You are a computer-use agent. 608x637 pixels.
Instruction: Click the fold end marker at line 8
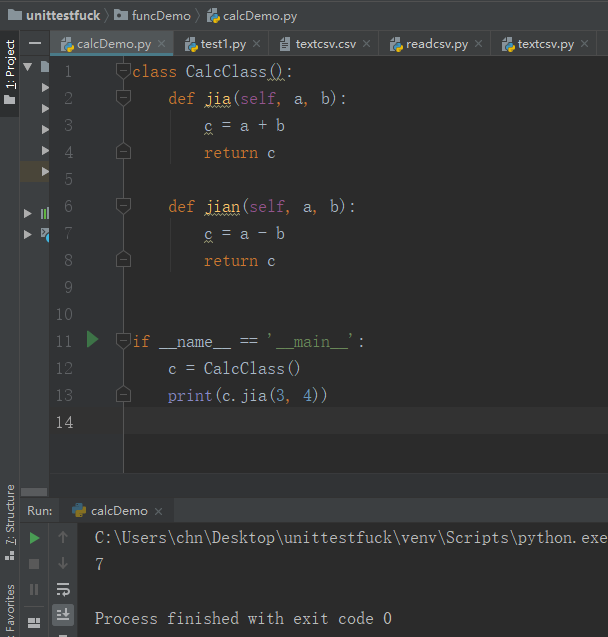coord(123,260)
